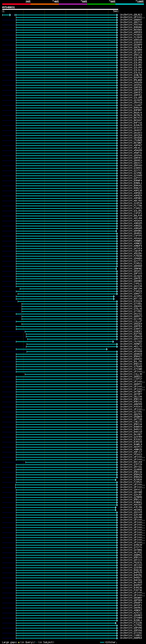
Task: Select the UniRef100_O49169 label
Action: pos(131,82)
